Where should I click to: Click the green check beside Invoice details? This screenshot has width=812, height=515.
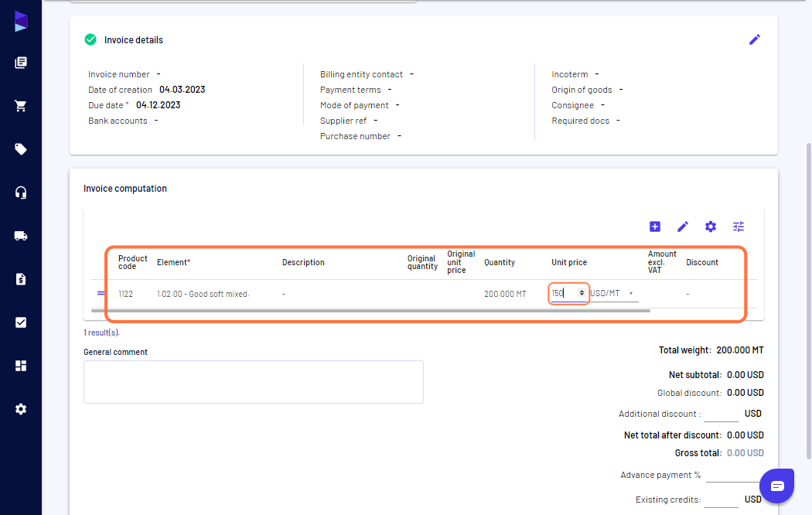90,40
